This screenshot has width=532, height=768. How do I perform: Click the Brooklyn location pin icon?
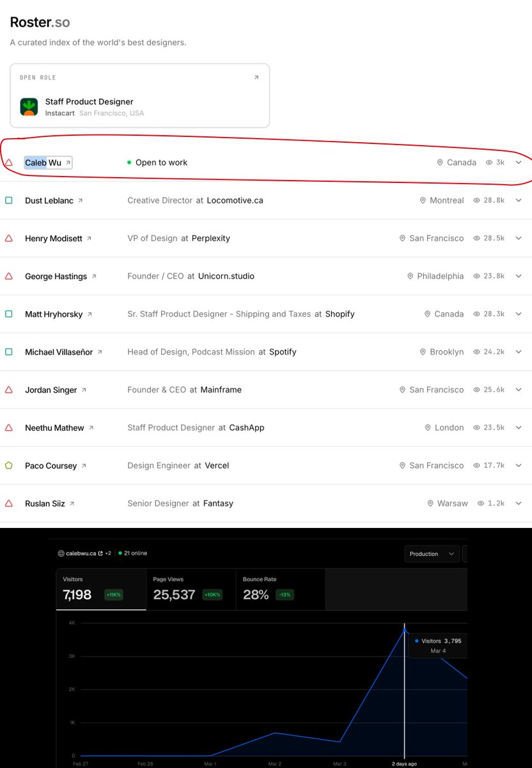pyautogui.click(x=423, y=351)
